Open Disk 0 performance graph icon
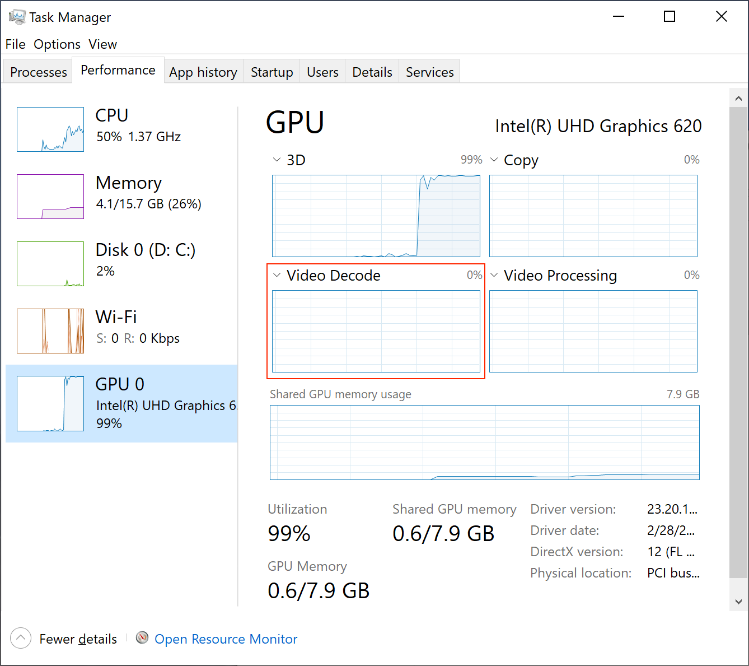This screenshot has height=666, width=749. coord(50,263)
